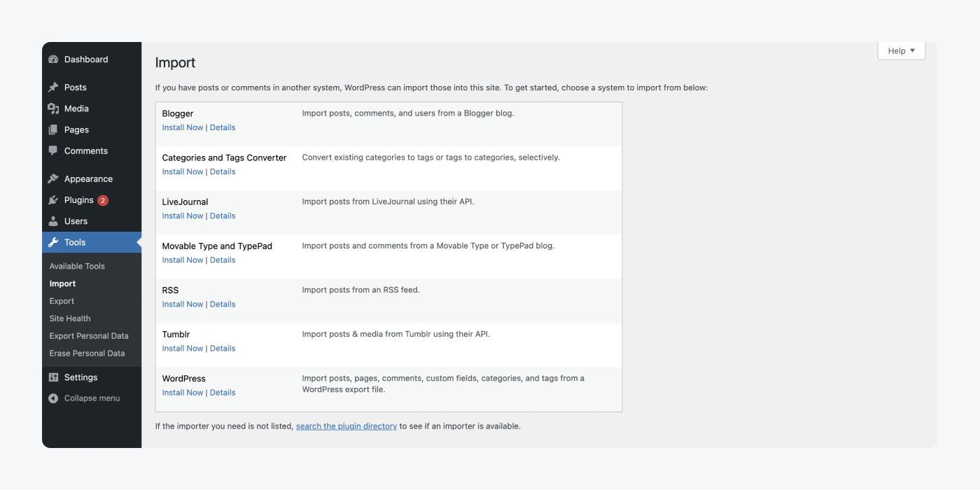The width and height of the screenshot is (980, 490).
Task: Click the Users icon
Action: [54, 220]
